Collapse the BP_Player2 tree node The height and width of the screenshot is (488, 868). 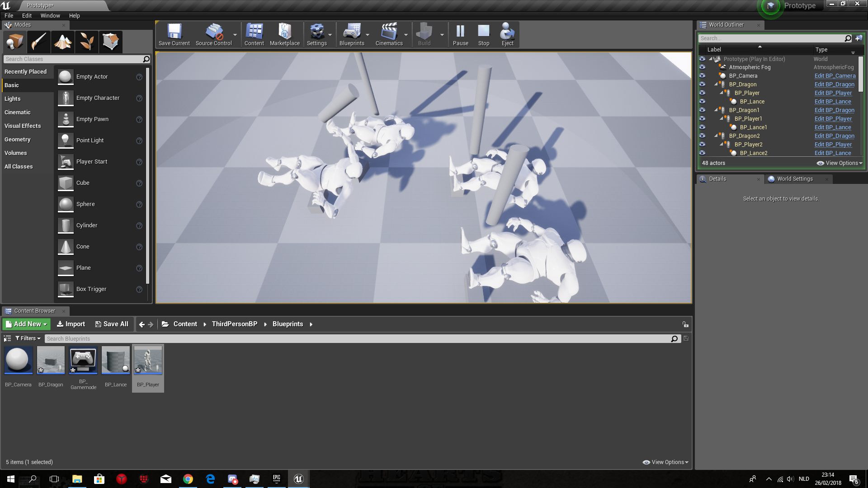click(722, 145)
